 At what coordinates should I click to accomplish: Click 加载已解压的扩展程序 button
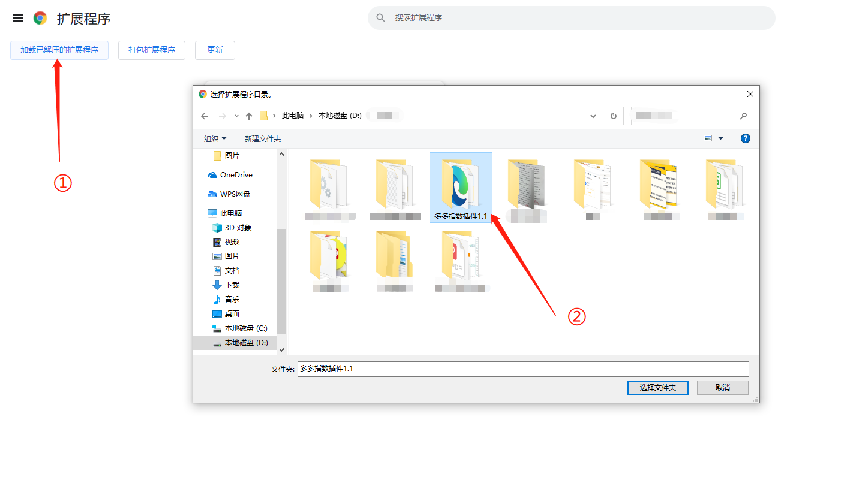coord(59,50)
